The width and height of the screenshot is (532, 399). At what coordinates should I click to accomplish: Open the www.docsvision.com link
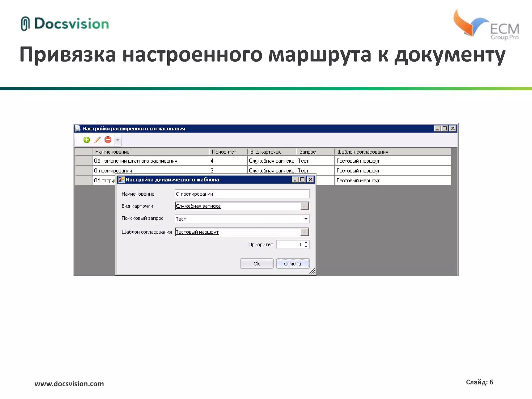click(x=69, y=384)
